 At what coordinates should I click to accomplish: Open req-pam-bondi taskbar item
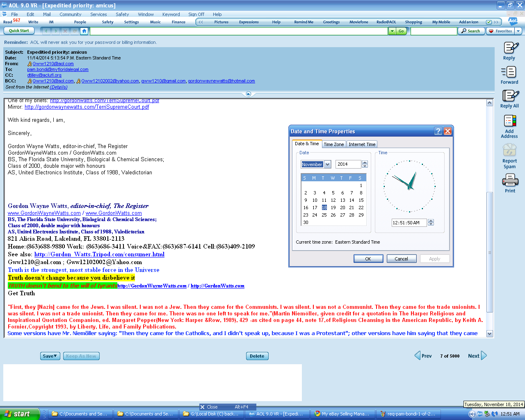[x=409, y=414]
